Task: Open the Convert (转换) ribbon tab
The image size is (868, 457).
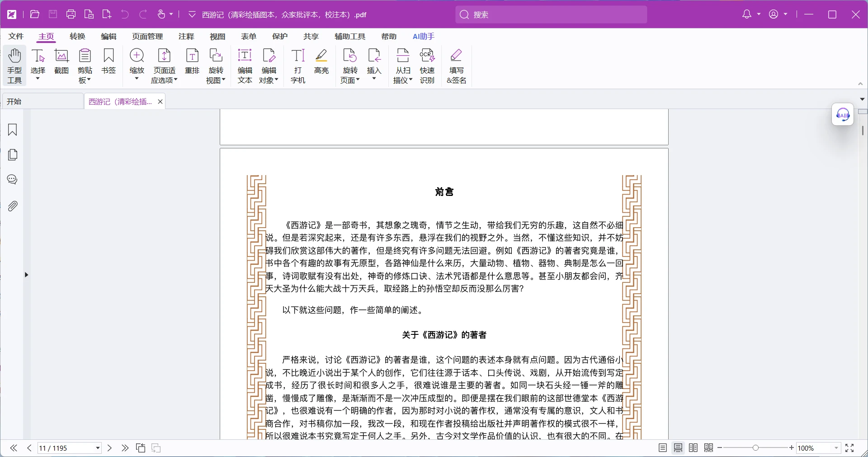Action: click(x=78, y=36)
